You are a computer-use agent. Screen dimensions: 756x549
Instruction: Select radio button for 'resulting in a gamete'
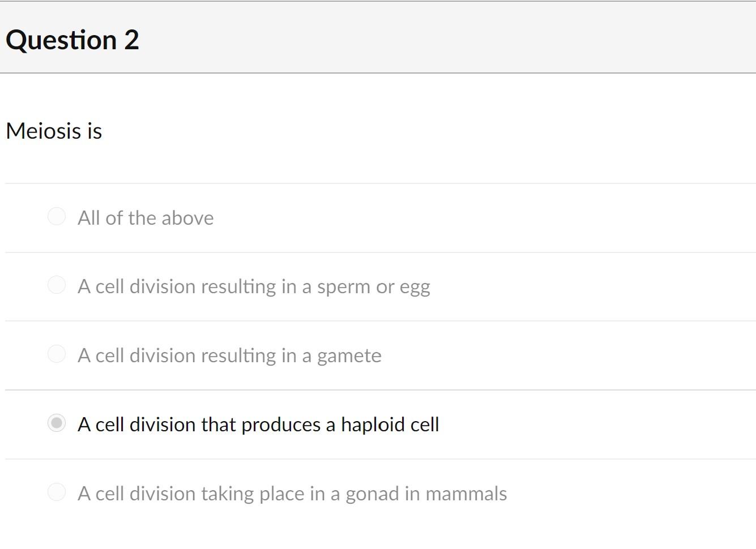point(57,354)
